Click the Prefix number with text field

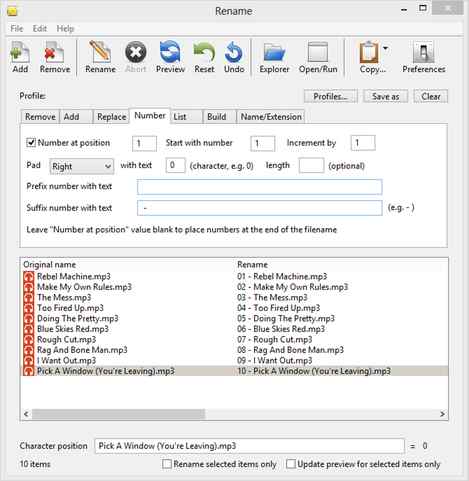259,187
